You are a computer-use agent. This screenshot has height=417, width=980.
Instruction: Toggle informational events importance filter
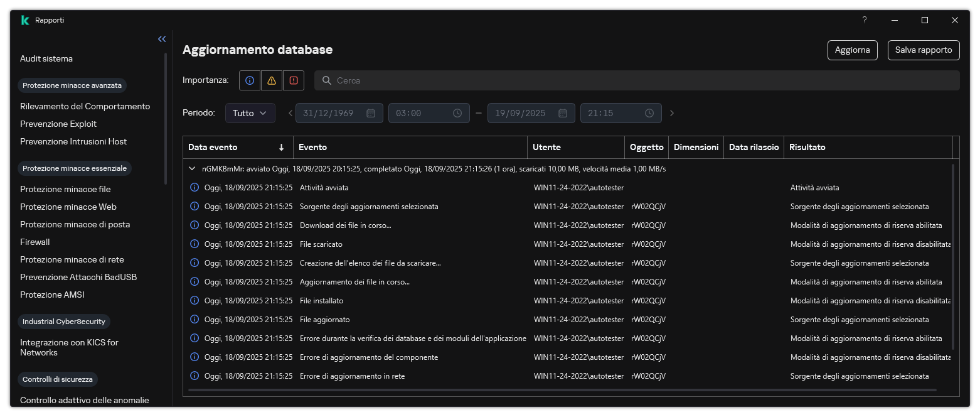[250, 80]
